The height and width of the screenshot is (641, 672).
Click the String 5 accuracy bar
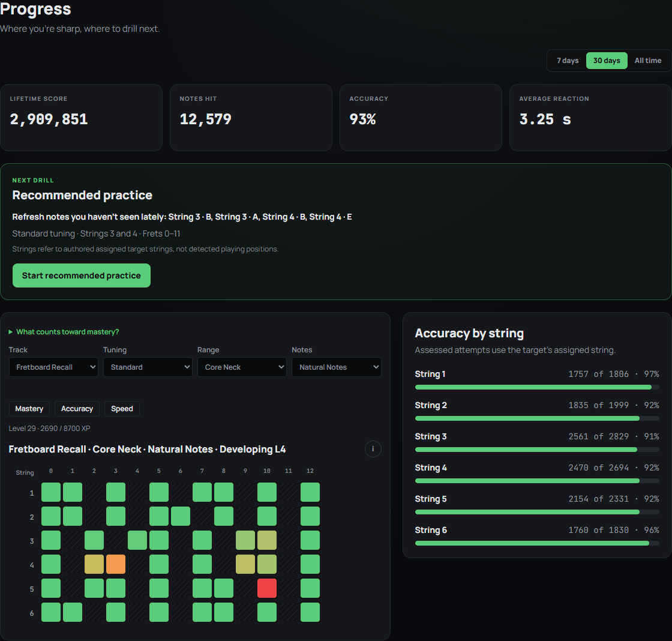tap(537, 512)
